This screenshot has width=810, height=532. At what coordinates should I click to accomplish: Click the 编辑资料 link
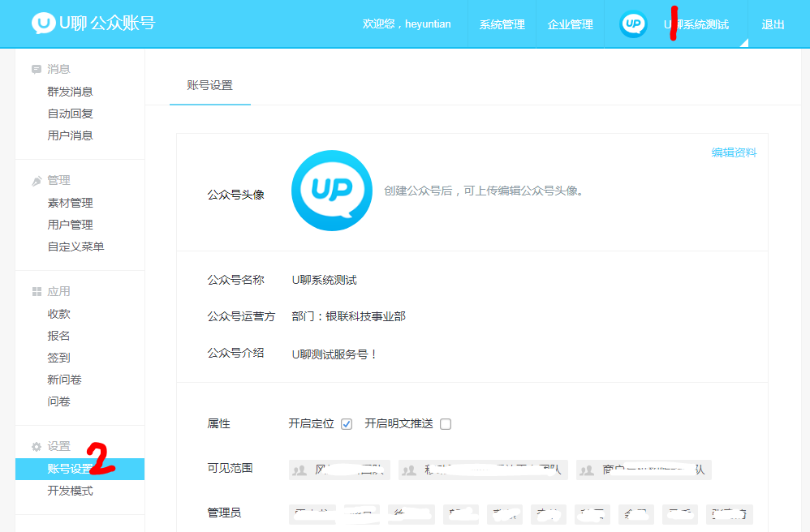click(x=734, y=152)
